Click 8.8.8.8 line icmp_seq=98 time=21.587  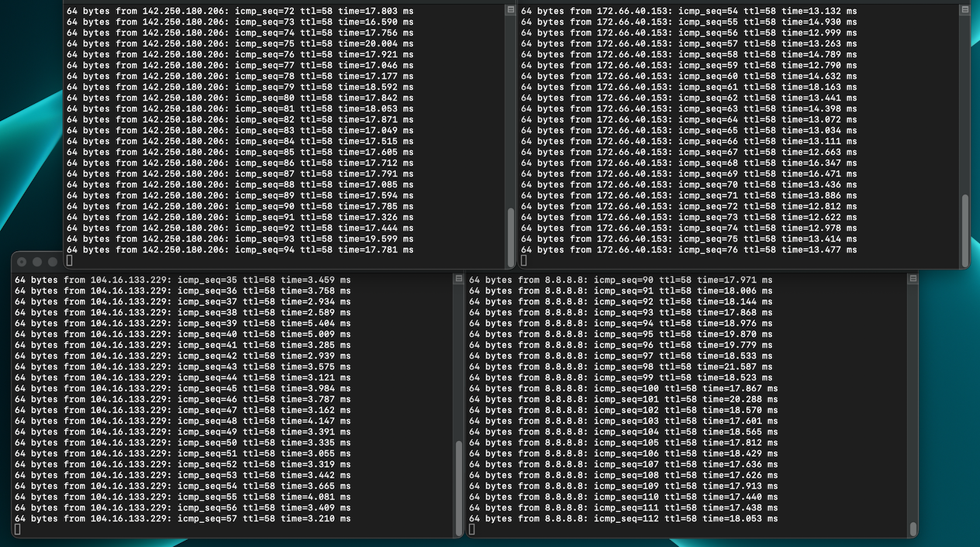621,366
